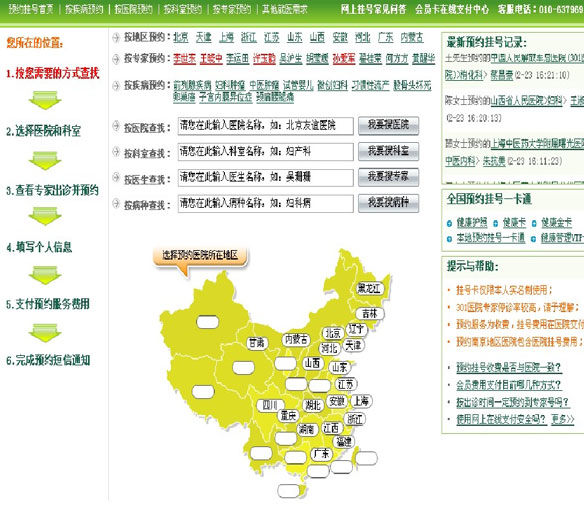Open help link 预约挂号收费是否与医院一致?
The height and width of the screenshot is (507, 584).
509,368
